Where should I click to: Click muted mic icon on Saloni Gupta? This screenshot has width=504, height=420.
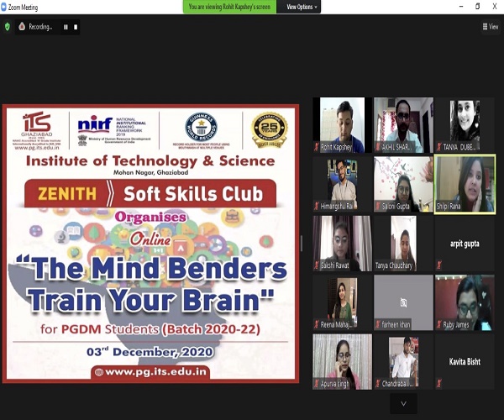pyautogui.click(x=378, y=206)
